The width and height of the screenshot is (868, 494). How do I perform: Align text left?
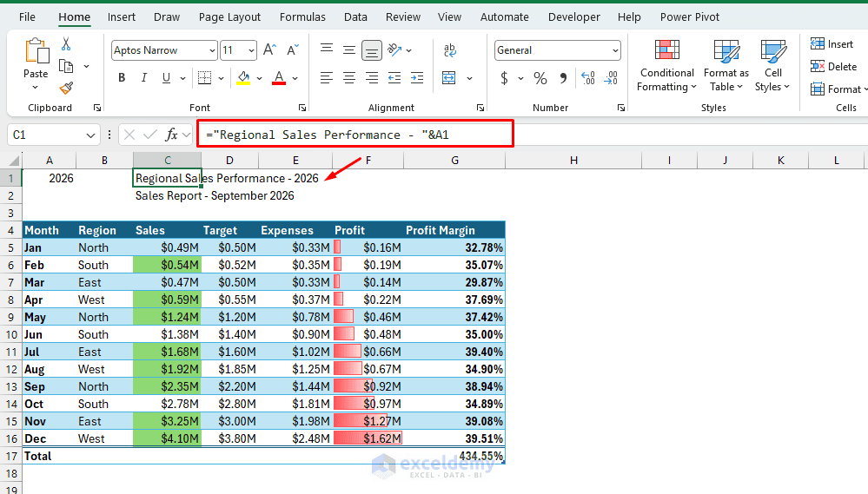[x=327, y=78]
